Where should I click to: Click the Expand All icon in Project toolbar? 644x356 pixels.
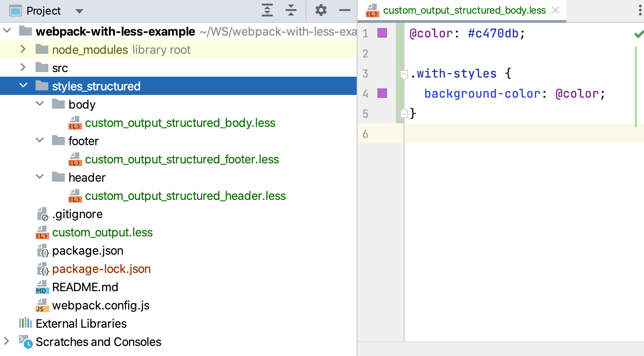[x=267, y=10]
